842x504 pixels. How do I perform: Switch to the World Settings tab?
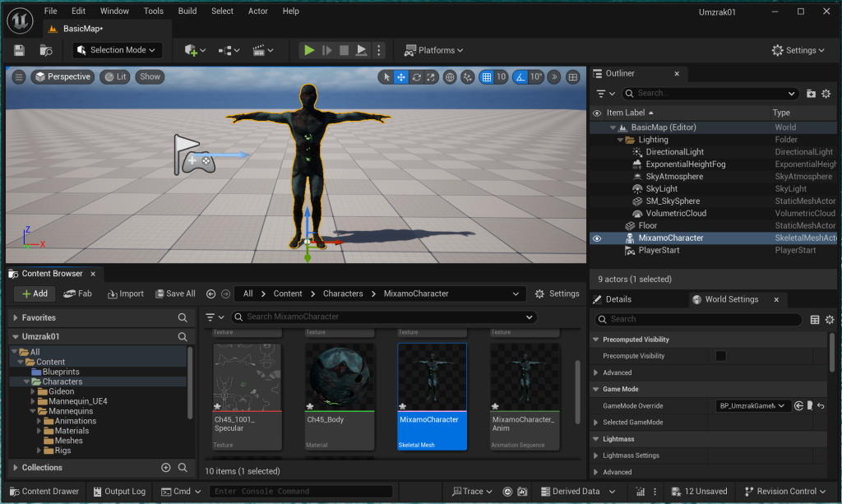pyautogui.click(x=731, y=299)
